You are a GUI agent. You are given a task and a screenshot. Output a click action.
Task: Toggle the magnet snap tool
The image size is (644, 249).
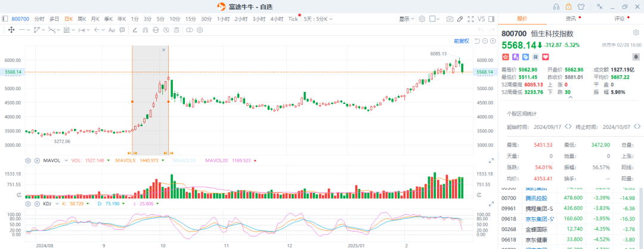pyautogui.click(x=144, y=30)
